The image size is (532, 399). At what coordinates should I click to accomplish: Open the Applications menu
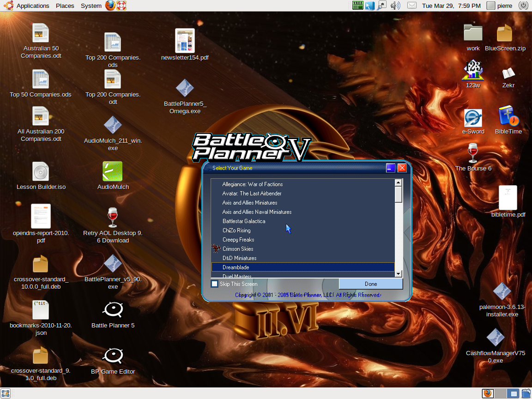[32, 6]
